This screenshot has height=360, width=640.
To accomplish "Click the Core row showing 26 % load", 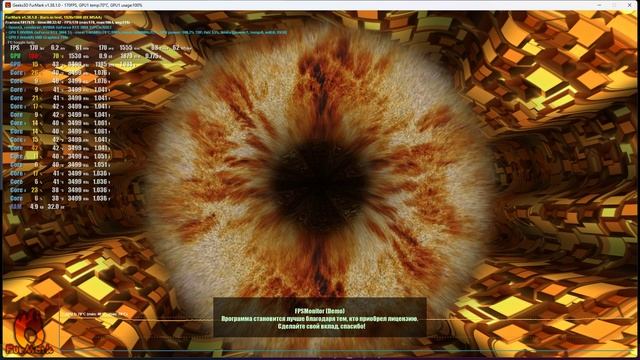I will [60, 73].
